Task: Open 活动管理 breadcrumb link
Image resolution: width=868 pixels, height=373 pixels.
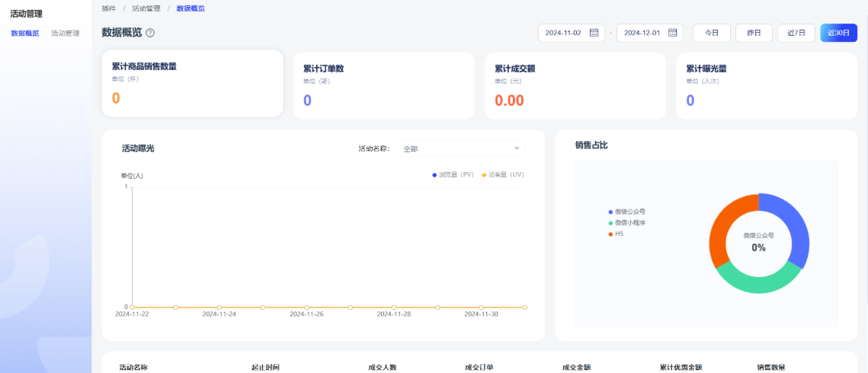Action: point(146,8)
